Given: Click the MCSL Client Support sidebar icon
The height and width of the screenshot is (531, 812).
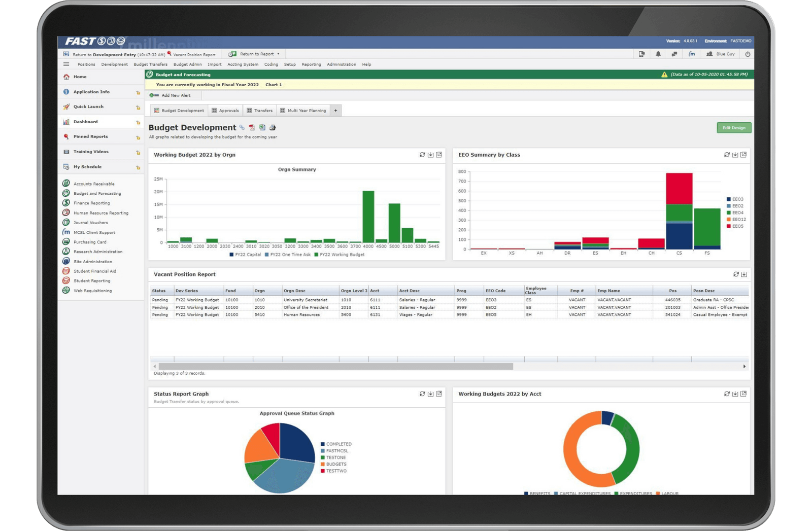Looking at the screenshot, I should pyautogui.click(x=65, y=232).
